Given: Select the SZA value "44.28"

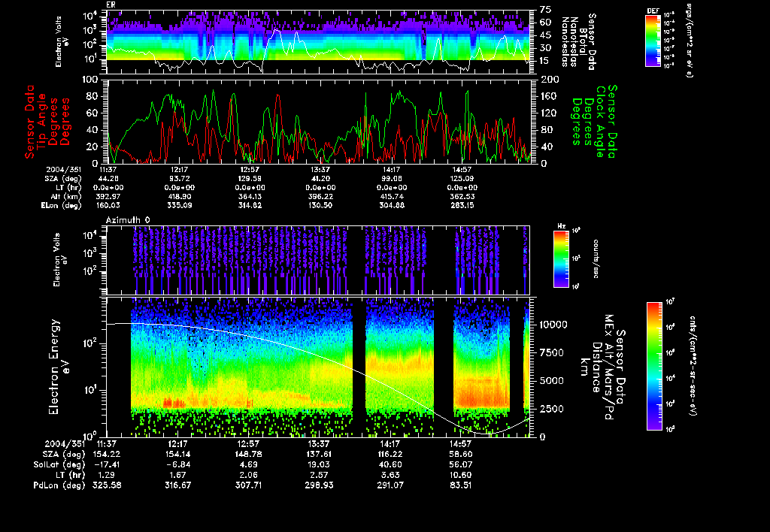Looking at the screenshot, I should pyautogui.click(x=109, y=179).
